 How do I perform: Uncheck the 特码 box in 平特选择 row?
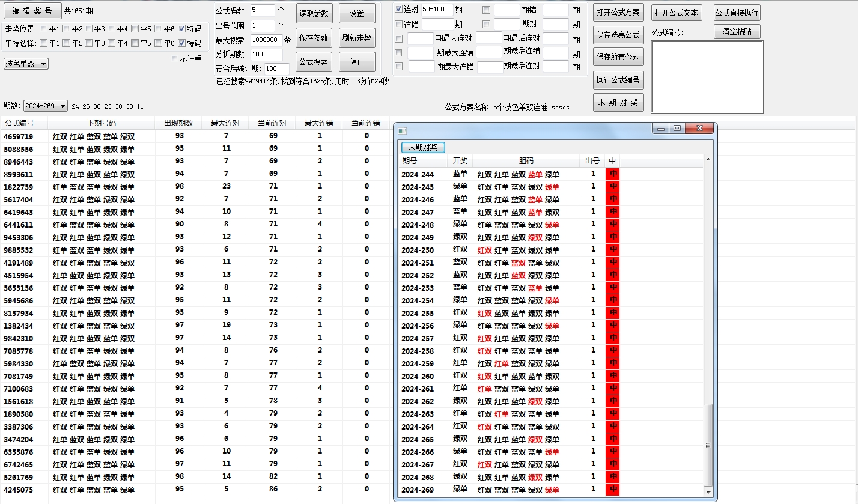pos(182,43)
